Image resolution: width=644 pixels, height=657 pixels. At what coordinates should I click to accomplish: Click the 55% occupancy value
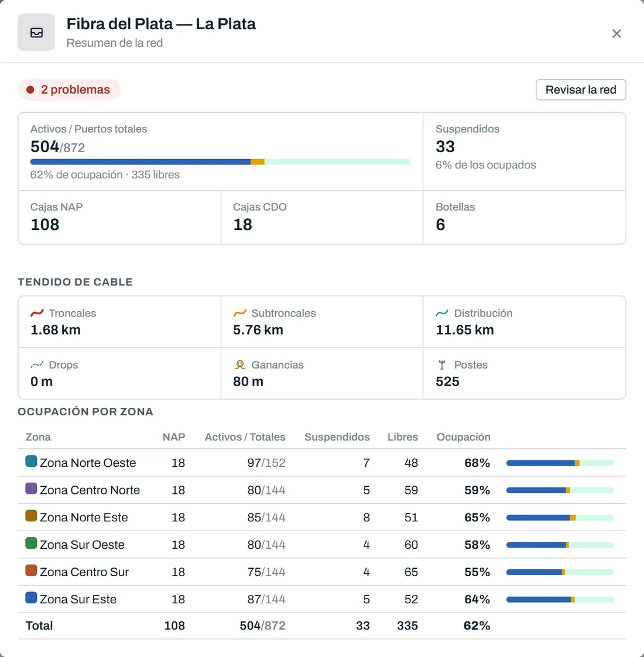pos(477,572)
